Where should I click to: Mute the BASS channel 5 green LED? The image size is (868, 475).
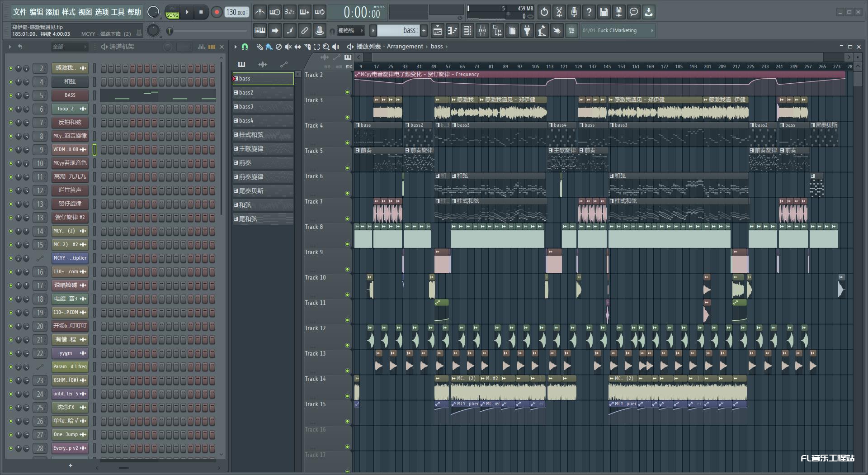11,95
